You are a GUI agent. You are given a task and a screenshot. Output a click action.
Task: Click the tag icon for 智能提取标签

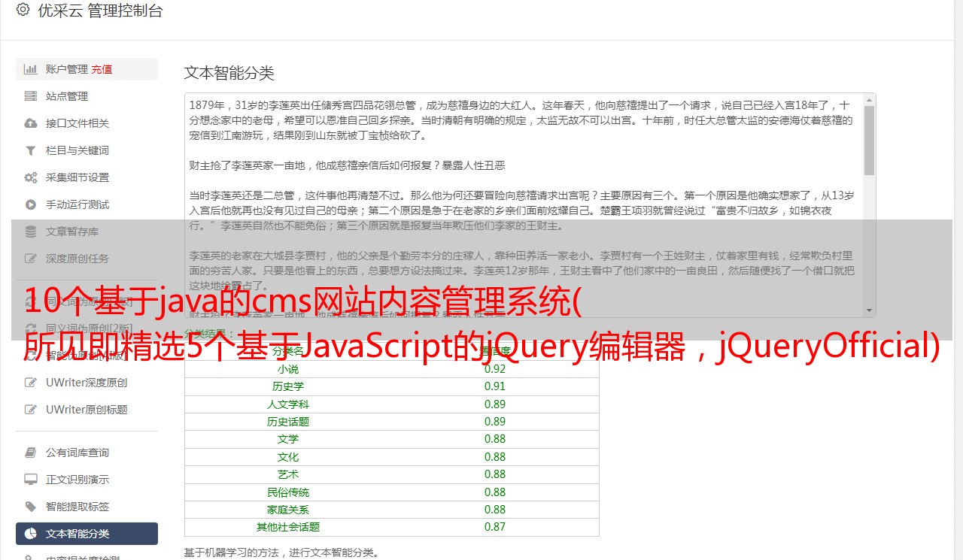click(31, 507)
